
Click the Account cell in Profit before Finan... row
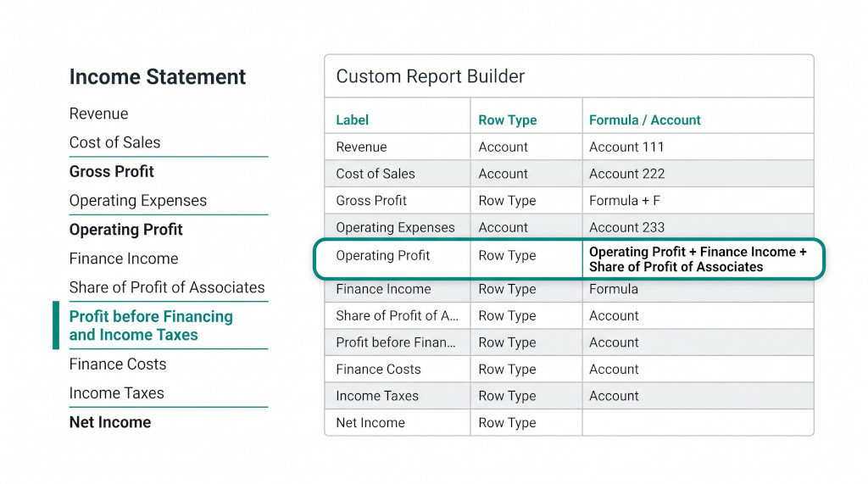click(x=698, y=342)
